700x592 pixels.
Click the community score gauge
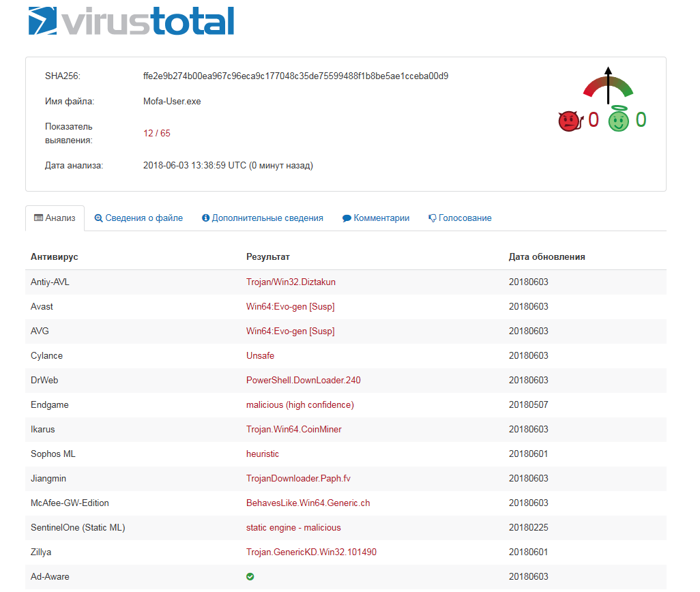click(x=608, y=86)
